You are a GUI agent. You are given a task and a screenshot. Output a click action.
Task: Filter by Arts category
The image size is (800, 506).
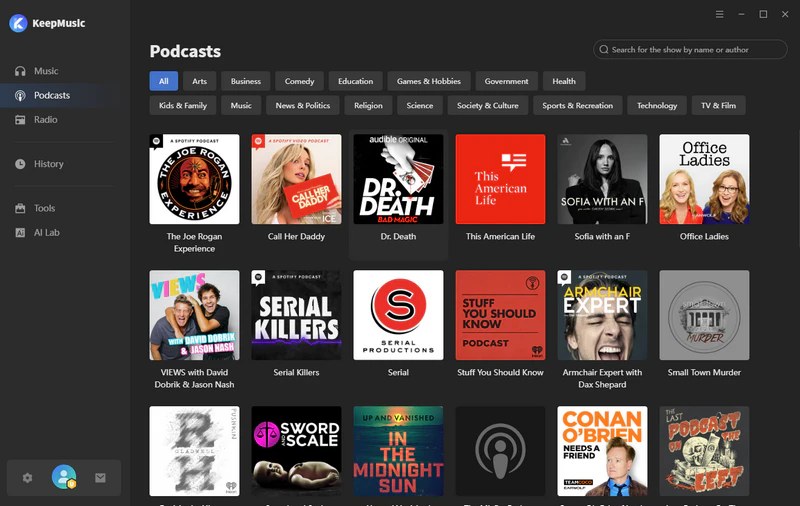(x=199, y=81)
